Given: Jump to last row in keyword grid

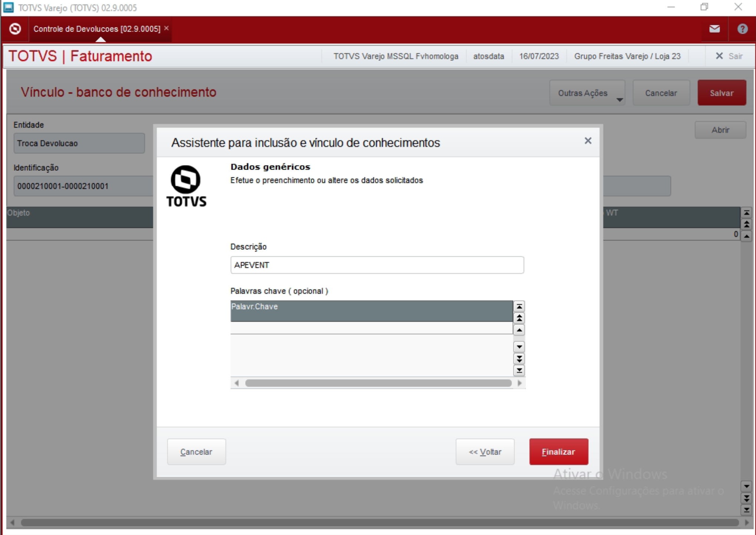Looking at the screenshot, I should (x=519, y=370).
